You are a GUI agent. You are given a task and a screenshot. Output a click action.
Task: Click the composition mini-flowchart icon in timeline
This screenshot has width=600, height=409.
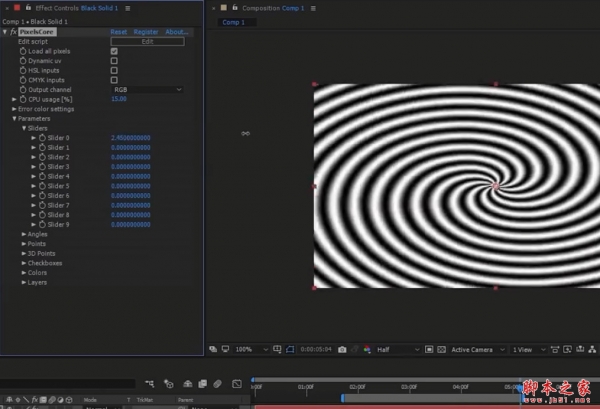pos(149,383)
